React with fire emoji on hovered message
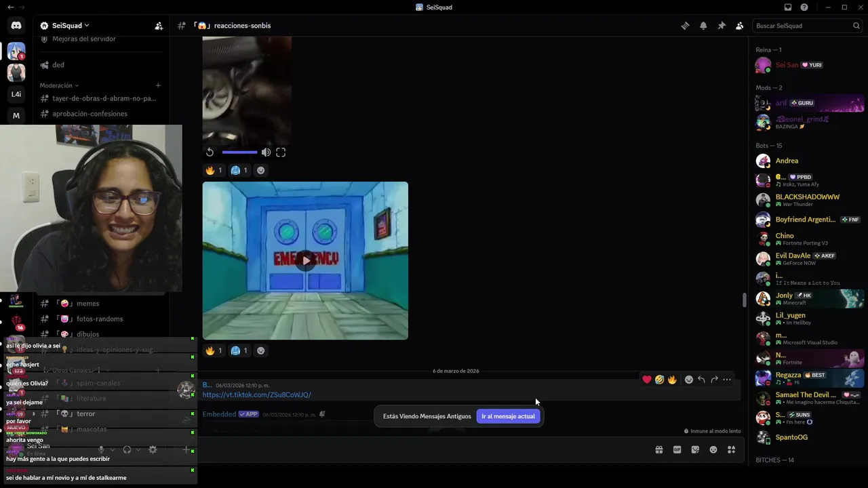Screen dimensions: 868x488 [x=672, y=380]
